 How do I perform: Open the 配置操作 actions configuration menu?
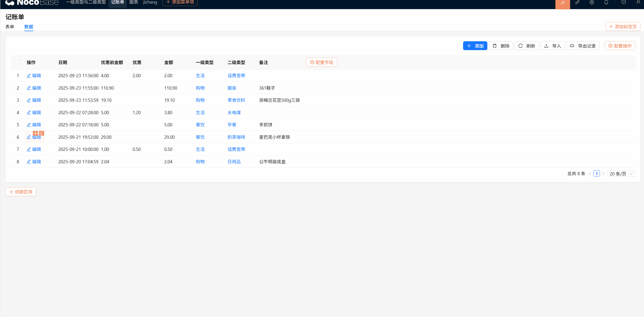pos(620,46)
